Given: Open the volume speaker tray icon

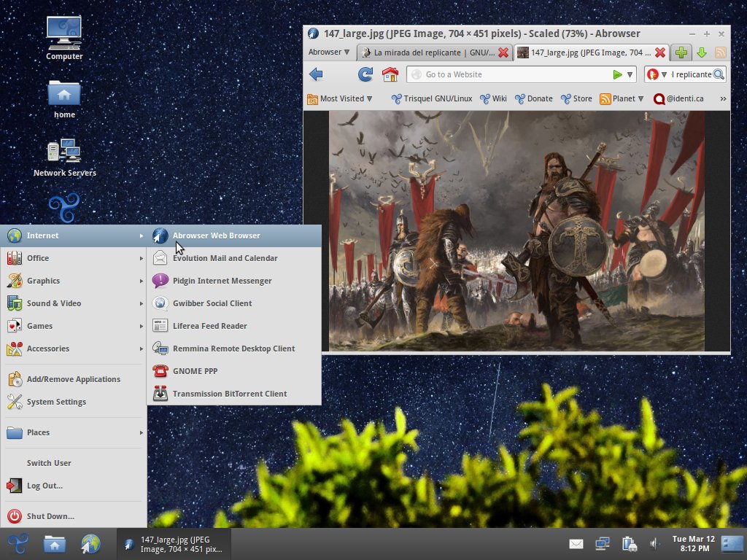Looking at the screenshot, I should tap(655, 544).
